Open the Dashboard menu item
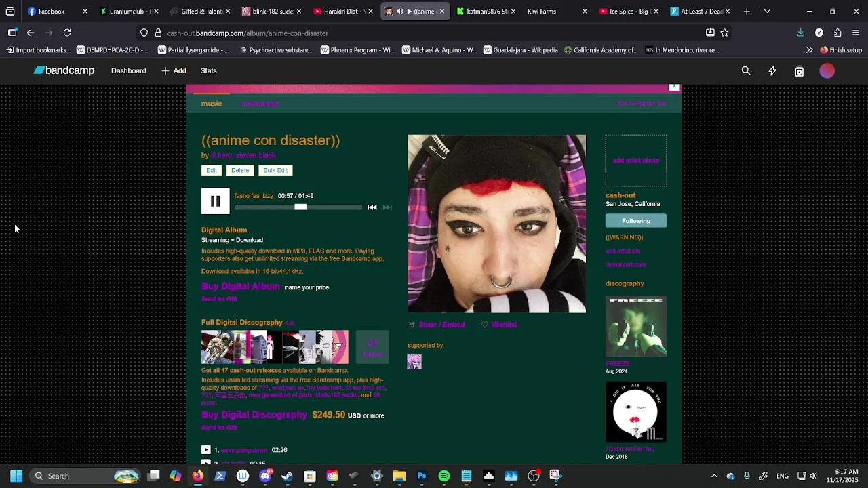 click(128, 70)
